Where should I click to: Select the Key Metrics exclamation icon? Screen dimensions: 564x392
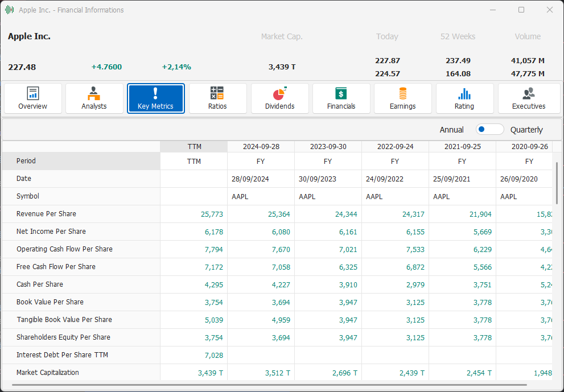(x=155, y=93)
